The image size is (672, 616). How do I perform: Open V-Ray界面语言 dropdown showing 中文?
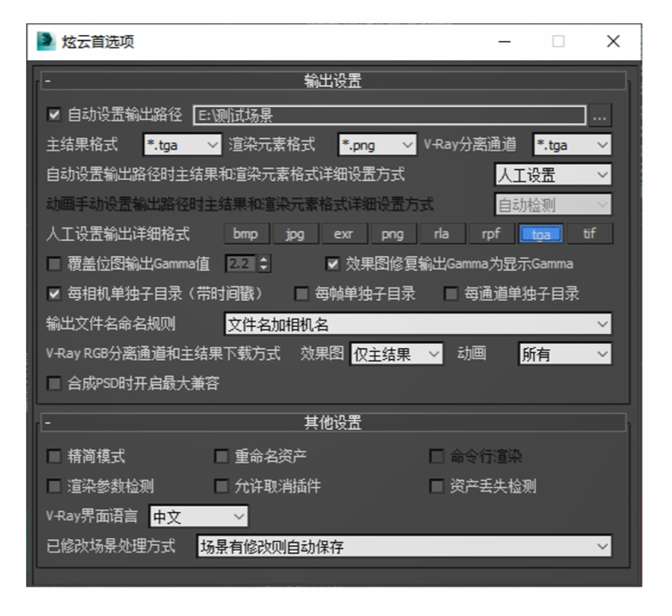(x=198, y=517)
